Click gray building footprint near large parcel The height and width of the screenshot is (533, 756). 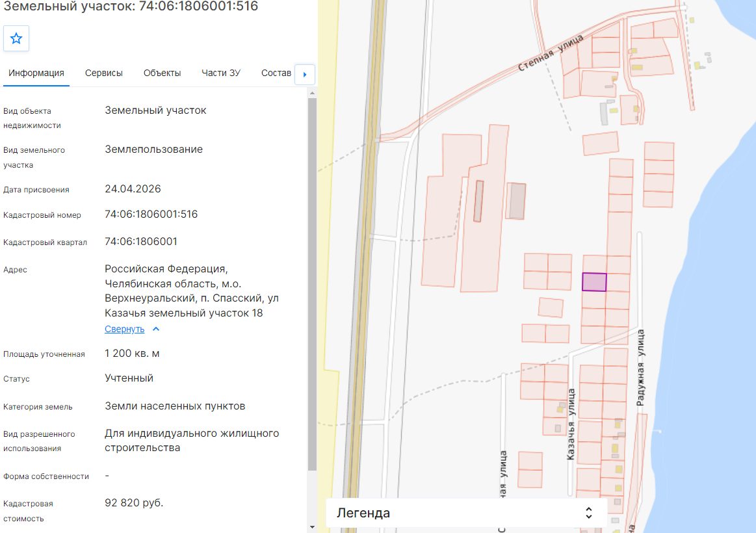click(516, 201)
